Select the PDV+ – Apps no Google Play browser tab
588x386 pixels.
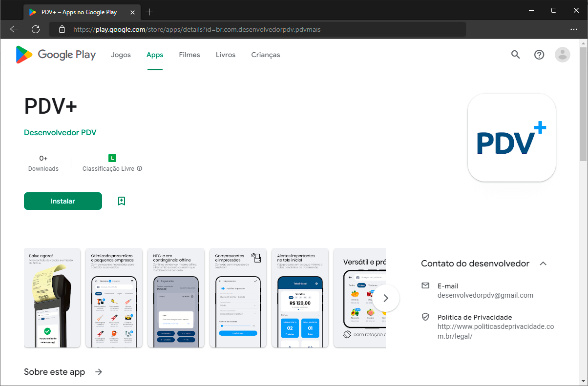(x=81, y=12)
